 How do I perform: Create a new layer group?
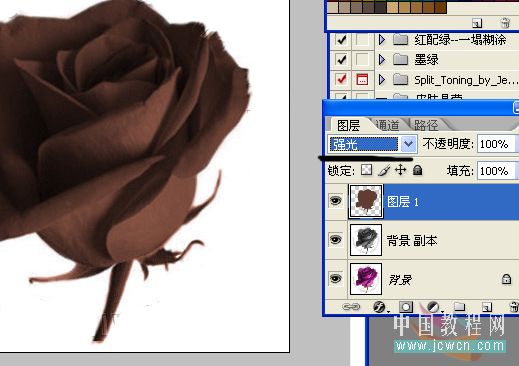point(459,306)
